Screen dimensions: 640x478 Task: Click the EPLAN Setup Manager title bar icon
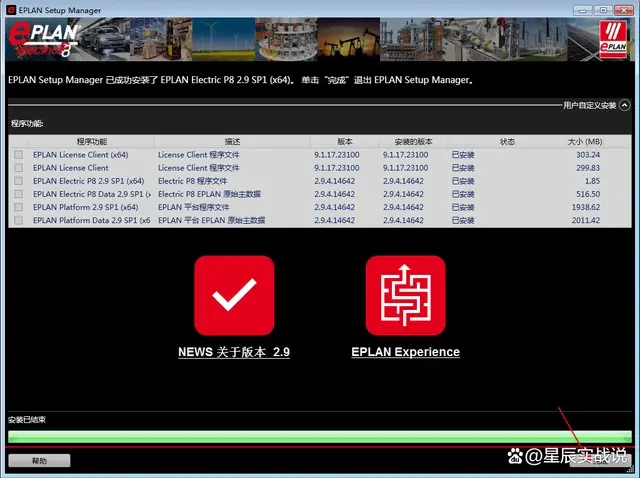tap(11, 10)
